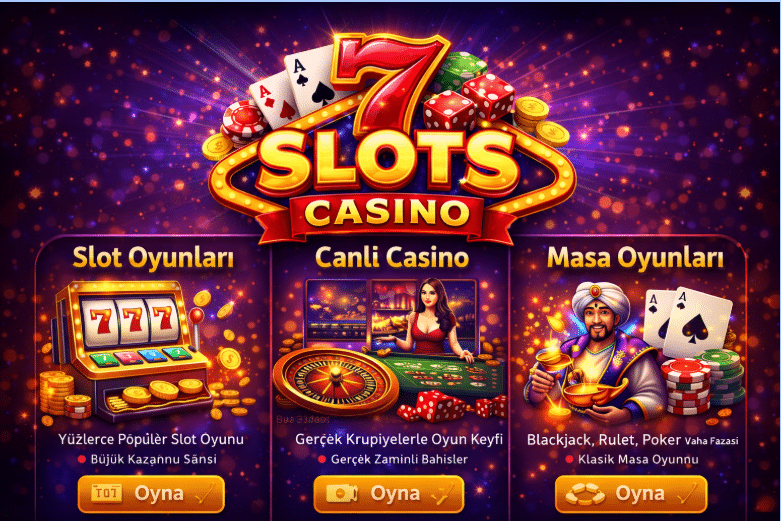Select the Canli Casino heading

(391, 258)
